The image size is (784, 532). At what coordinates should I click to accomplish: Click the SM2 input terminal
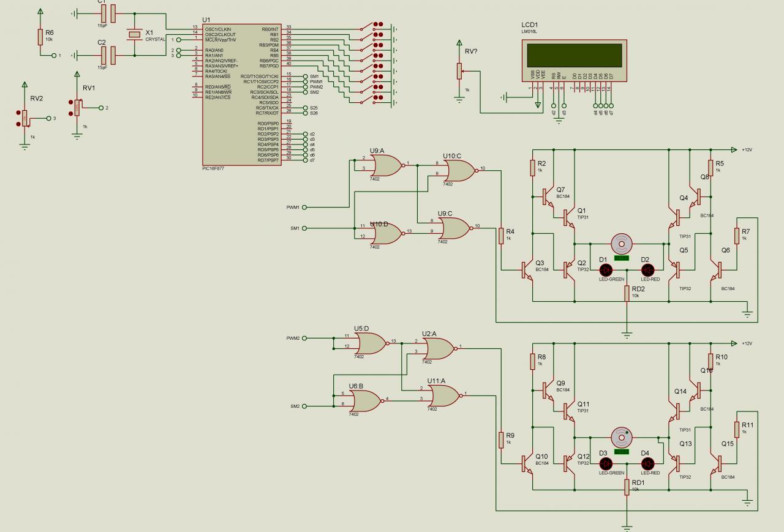pyautogui.click(x=304, y=406)
